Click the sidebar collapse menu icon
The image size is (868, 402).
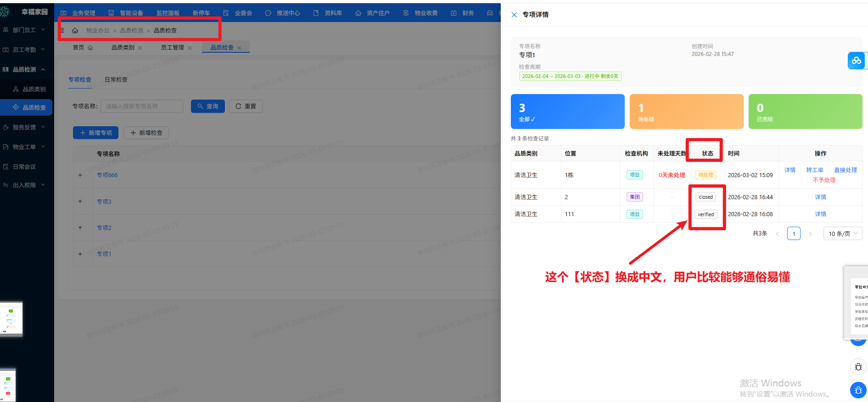click(x=62, y=31)
